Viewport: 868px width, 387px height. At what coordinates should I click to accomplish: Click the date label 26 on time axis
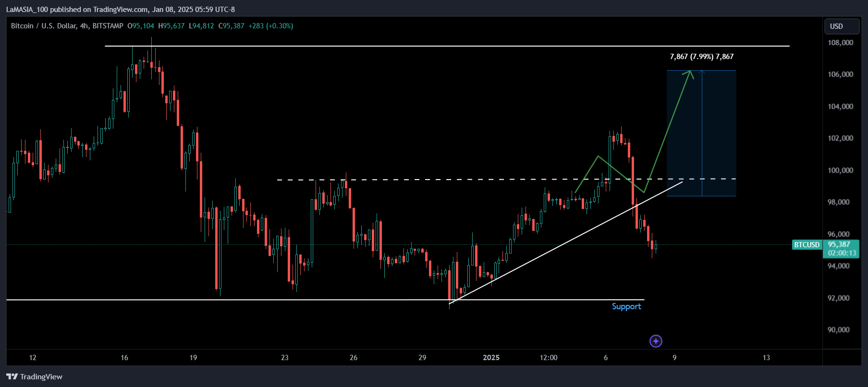(354, 358)
